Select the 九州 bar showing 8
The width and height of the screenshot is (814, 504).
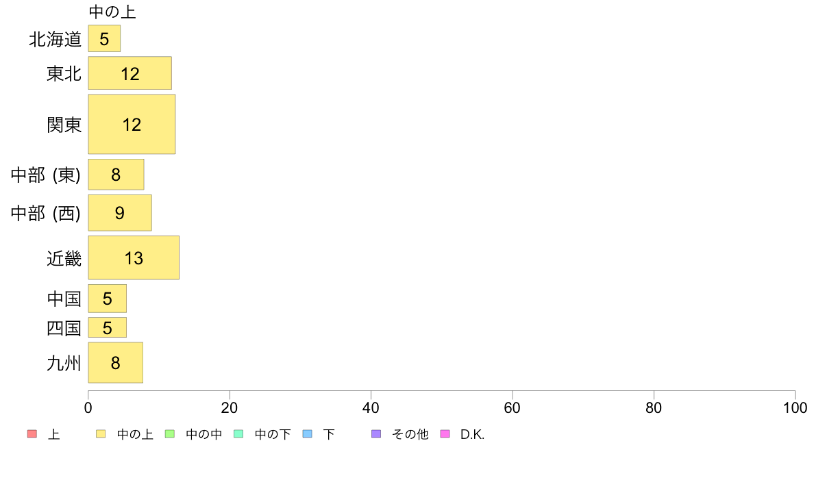pos(116,363)
